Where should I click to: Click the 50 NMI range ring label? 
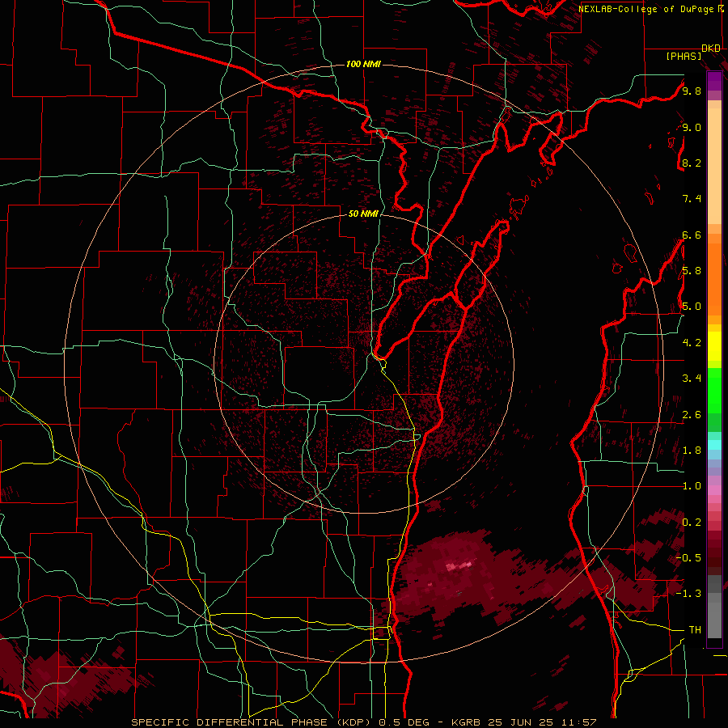point(363,214)
